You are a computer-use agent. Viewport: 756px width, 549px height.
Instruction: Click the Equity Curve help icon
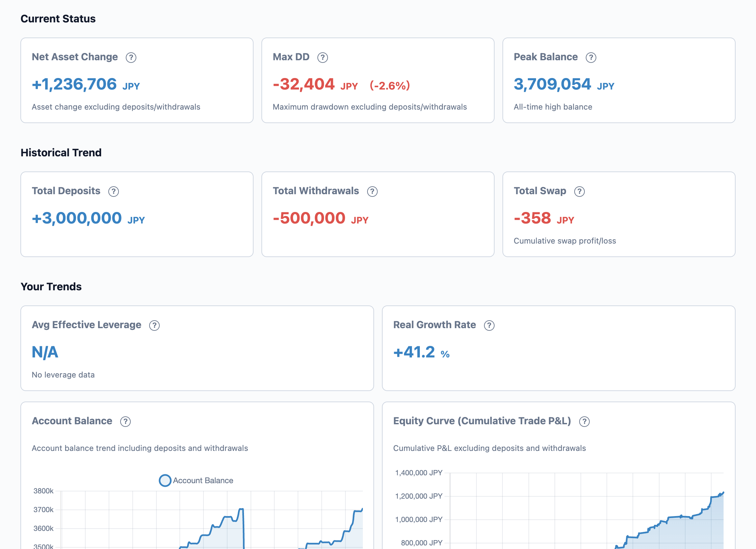pos(584,422)
